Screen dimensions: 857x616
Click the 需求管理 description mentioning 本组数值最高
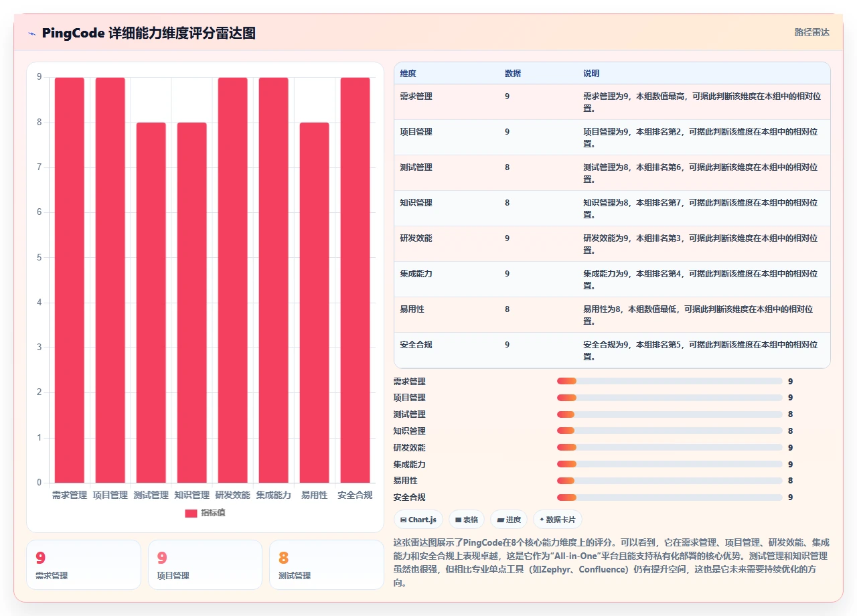702,102
